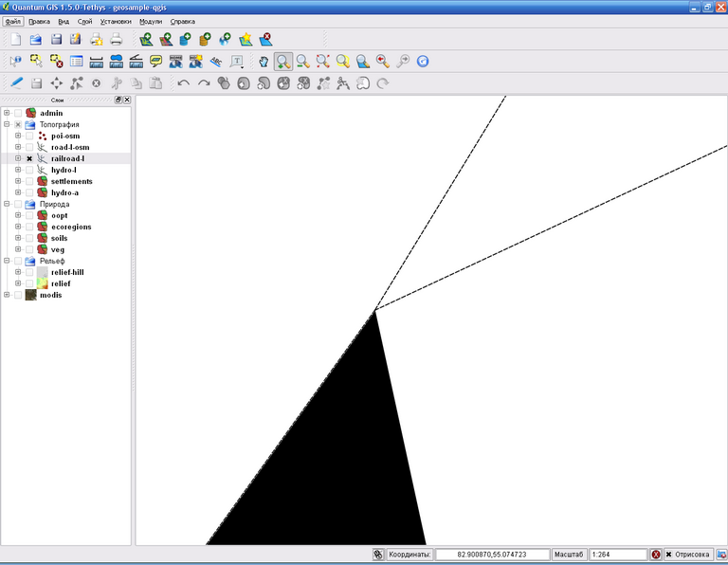This screenshot has height=565, width=728.
Task: Select the ecoregions layer in tree
Action: 71,227
